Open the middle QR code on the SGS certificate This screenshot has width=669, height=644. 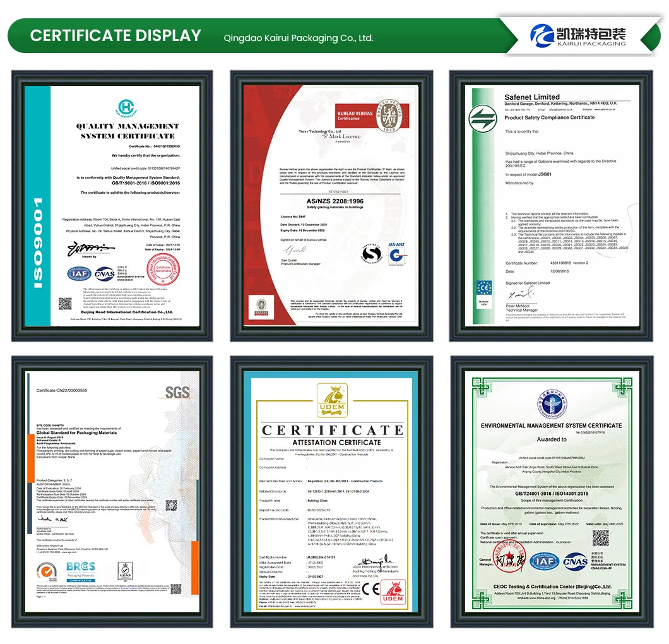(x=171, y=506)
